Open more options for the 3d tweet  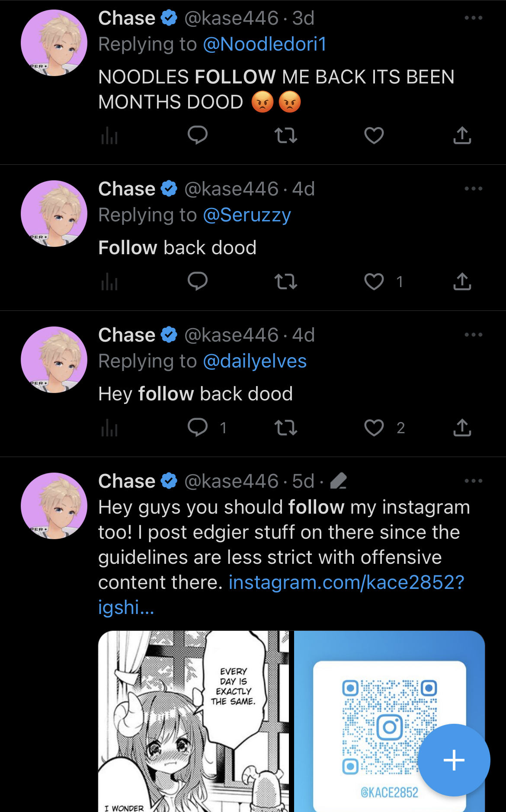[x=474, y=18]
